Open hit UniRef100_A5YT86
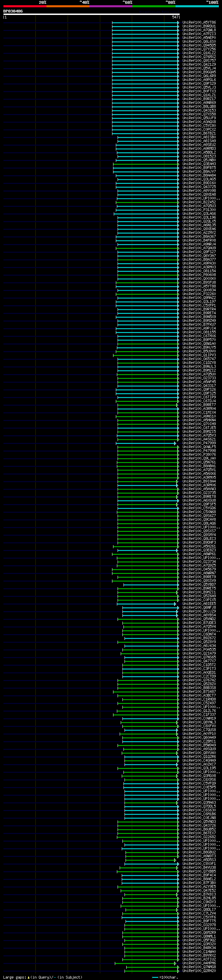 (x=199, y=23)
